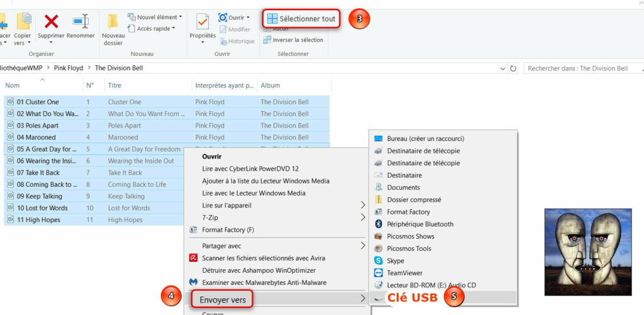Click the audio icon of 11 High Hopes
The image size is (644, 315).
point(11,219)
